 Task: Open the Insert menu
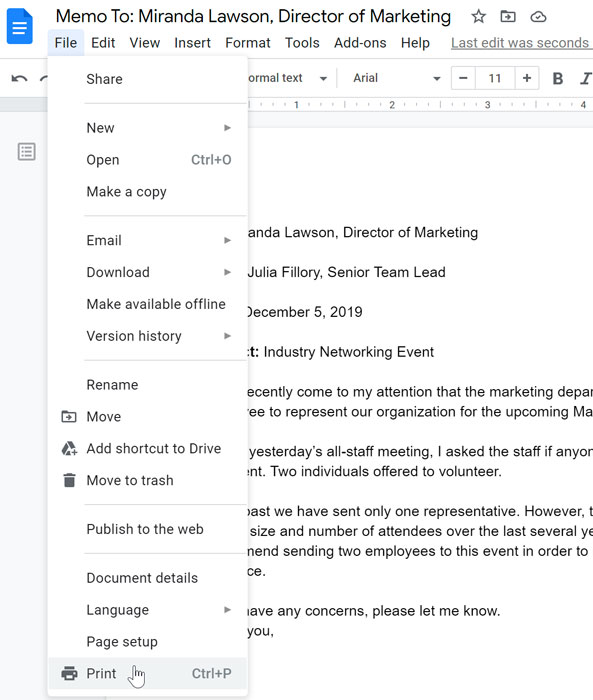point(192,43)
